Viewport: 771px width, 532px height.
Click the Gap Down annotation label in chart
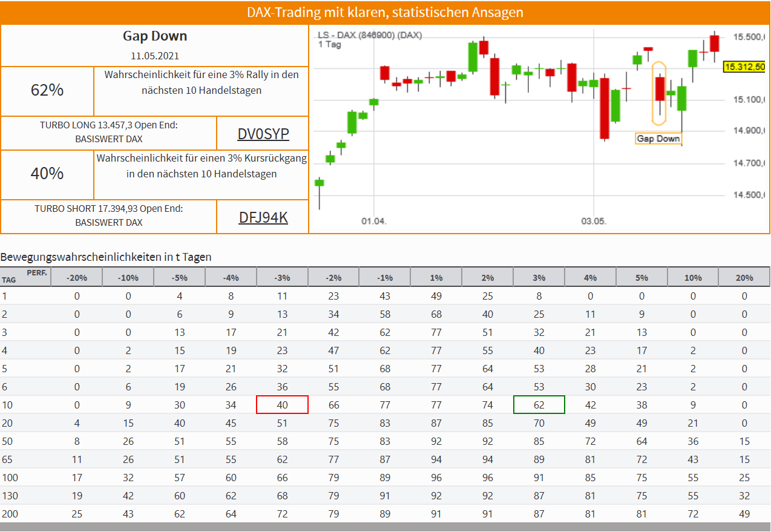(x=658, y=139)
